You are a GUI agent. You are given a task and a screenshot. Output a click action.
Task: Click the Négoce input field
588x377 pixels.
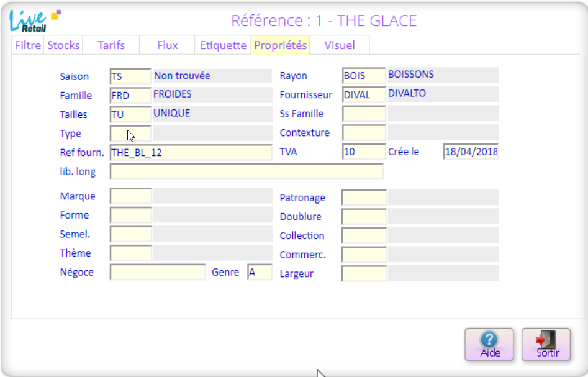click(x=158, y=273)
